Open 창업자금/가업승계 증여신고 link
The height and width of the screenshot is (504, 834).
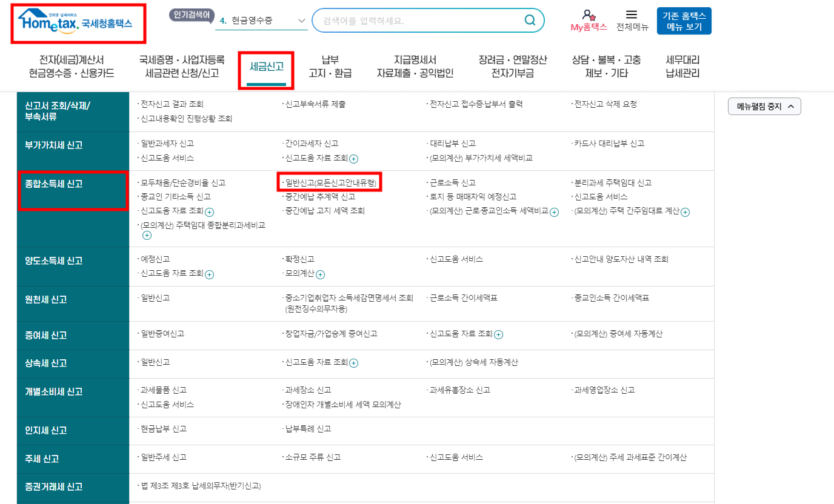click(x=330, y=334)
